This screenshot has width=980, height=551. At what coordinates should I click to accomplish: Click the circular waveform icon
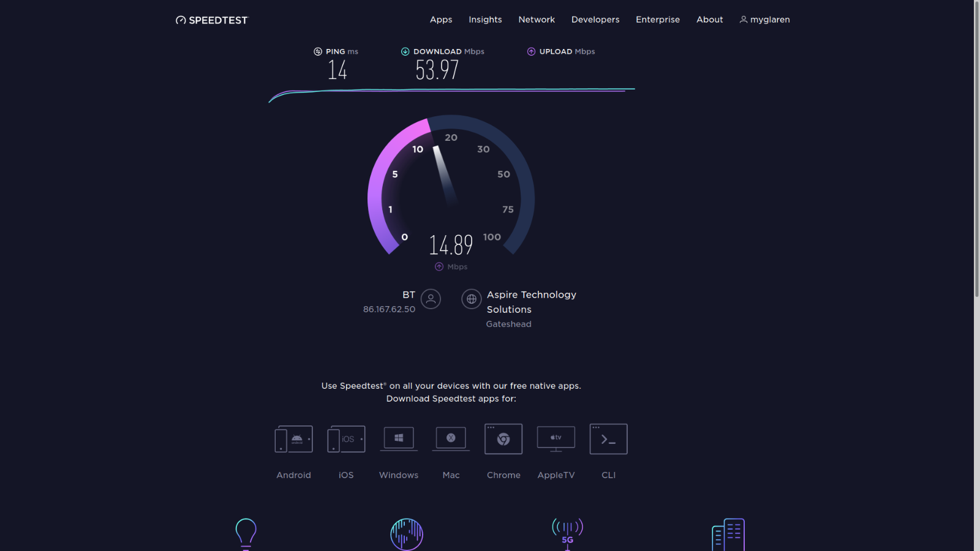click(x=407, y=534)
